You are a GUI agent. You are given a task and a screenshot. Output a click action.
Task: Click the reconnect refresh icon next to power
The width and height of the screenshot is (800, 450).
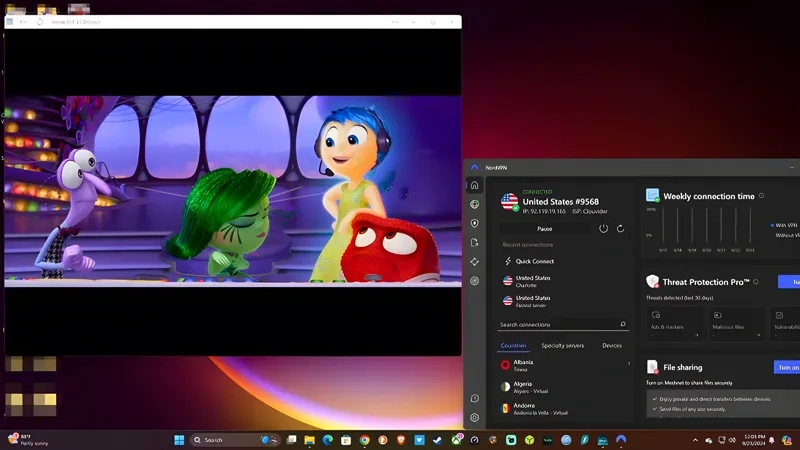620,229
